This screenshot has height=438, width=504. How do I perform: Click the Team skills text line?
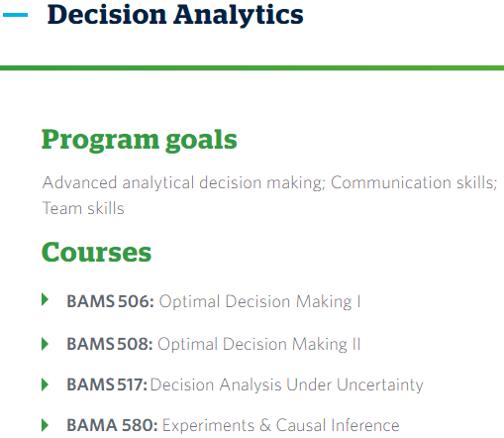(x=83, y=208)
